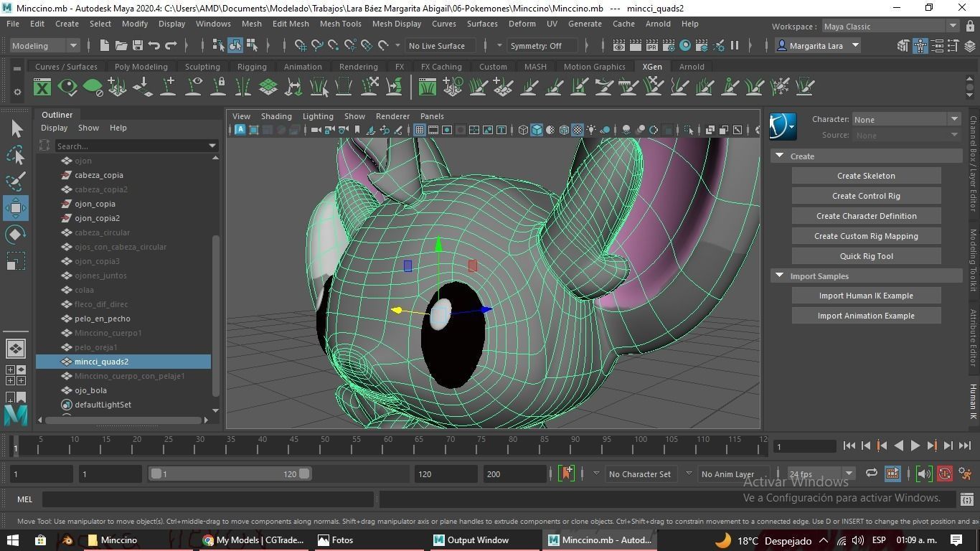
Task: Open the XGen window shelf icon
Action: (42, 88)
